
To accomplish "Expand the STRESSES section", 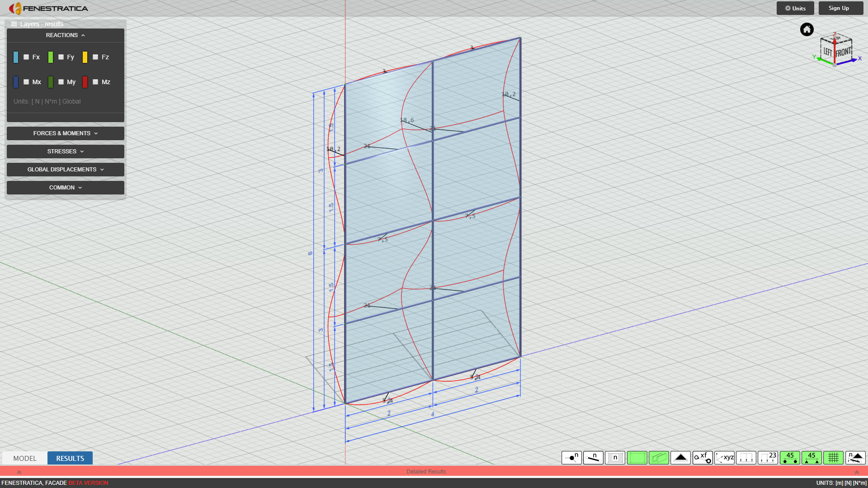I will tap(66, 152).
